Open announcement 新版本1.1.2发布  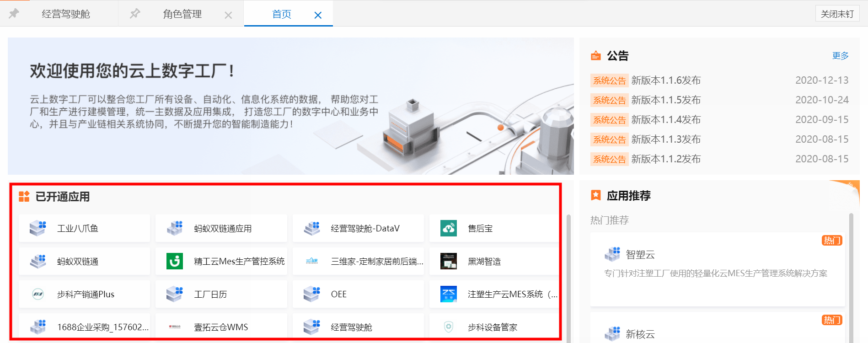pyautogui.click(x=666, y=159)
